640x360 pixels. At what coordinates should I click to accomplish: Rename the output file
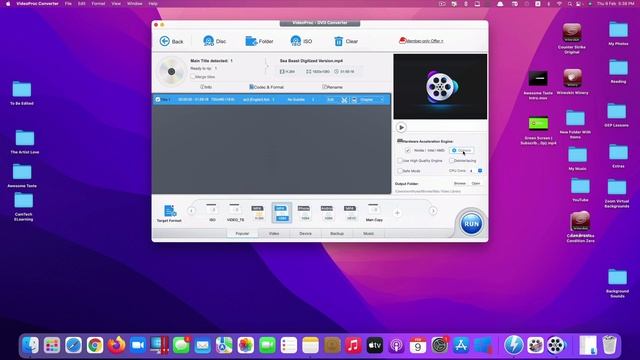point(332,87)
